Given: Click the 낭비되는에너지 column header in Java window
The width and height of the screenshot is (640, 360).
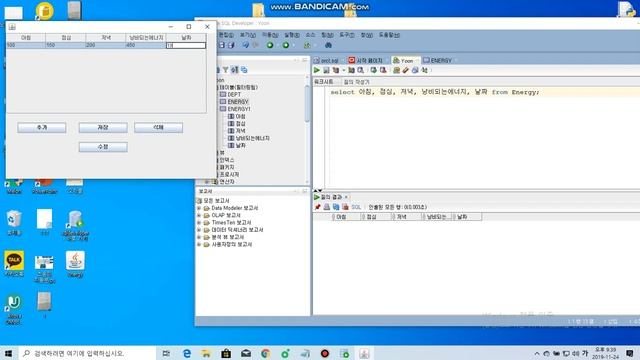Looking at the screenshot, I should pyautogui.click(x=146, y=38).
